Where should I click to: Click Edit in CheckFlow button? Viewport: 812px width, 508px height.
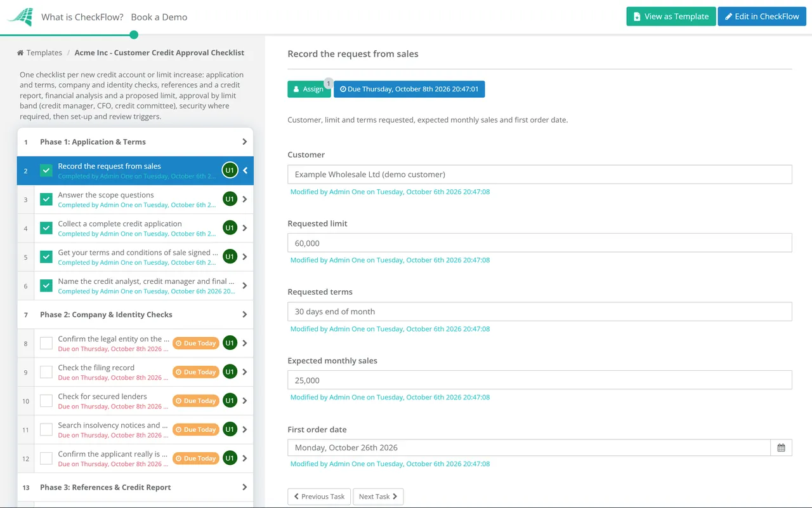click(x=762, y=17)
